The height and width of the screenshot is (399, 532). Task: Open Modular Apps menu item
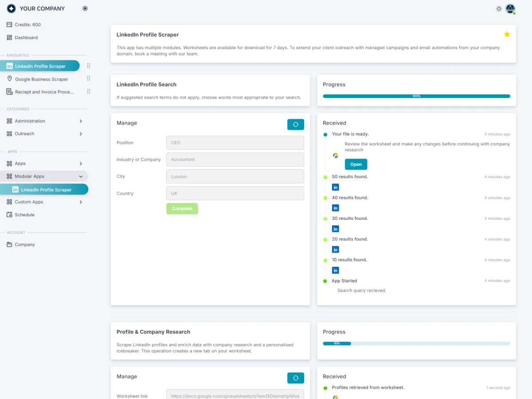point(44,176)
